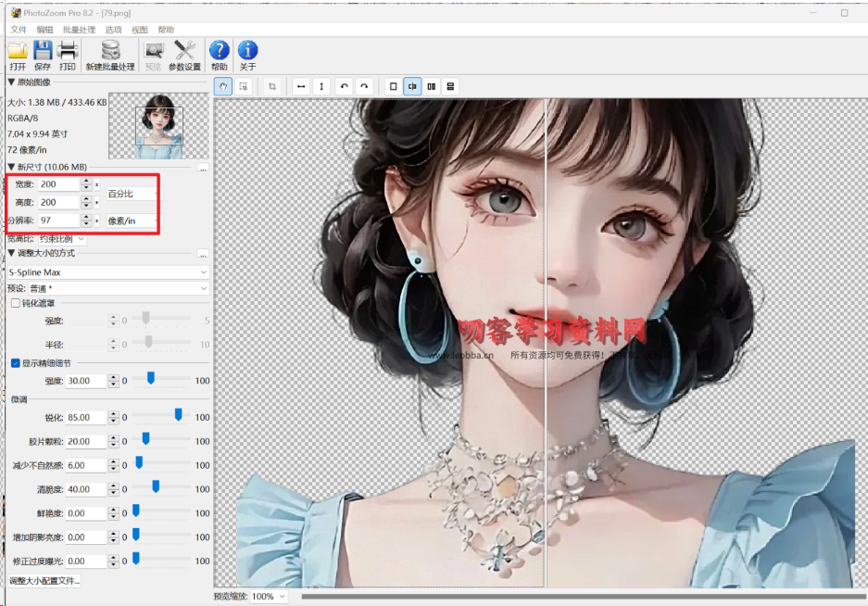Click the 调整大小配置文件... button

tap(44, 581)
